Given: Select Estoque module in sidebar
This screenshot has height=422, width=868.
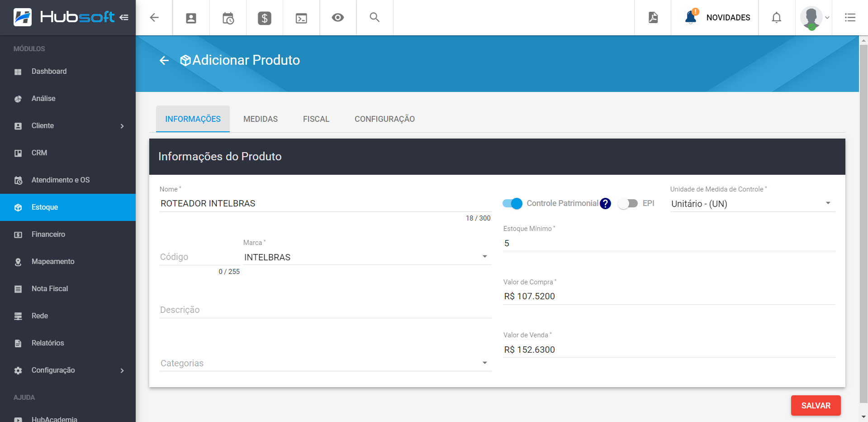Looking at the screenshot, I should [68, 207].
